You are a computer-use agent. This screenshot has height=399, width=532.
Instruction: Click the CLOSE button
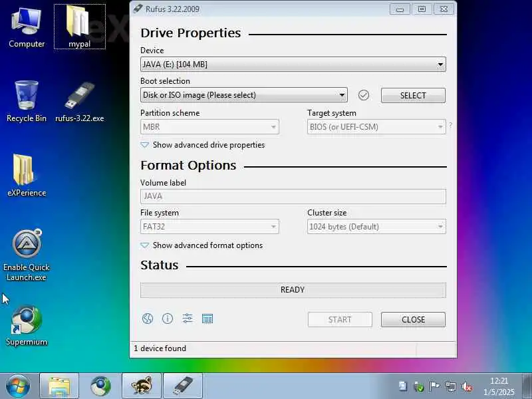click(x=413, y=320)
